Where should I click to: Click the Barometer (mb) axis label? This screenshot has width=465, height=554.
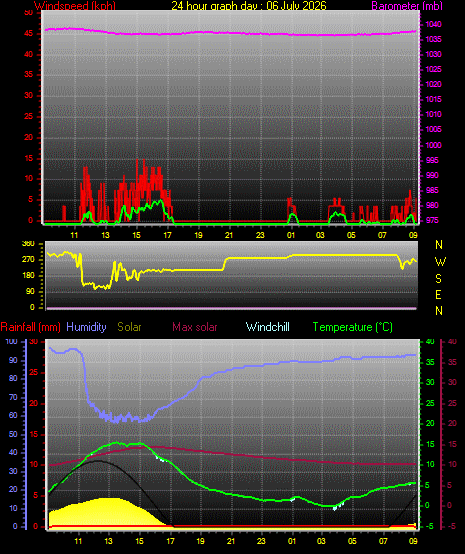tap(407, 5)
